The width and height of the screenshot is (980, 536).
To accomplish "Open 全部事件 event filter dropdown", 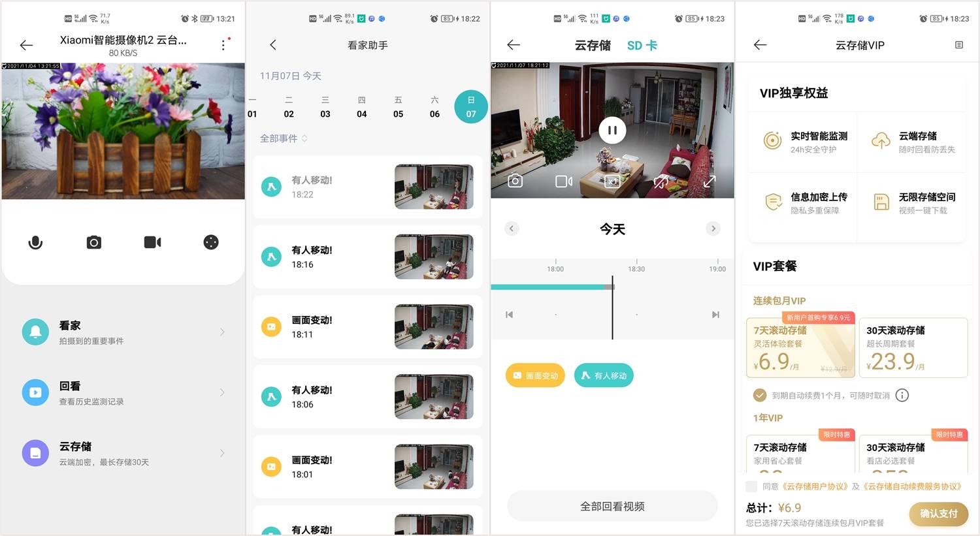I will click(284, 138).
